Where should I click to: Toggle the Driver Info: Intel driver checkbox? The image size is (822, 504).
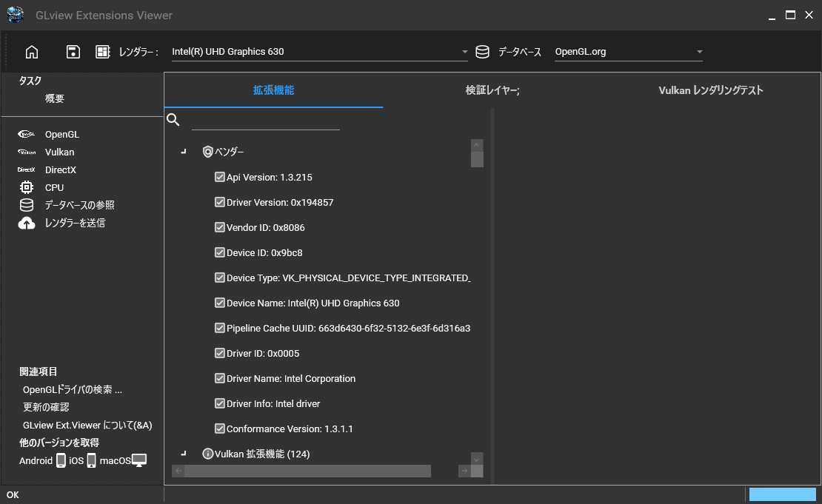(x=220, y=403)
